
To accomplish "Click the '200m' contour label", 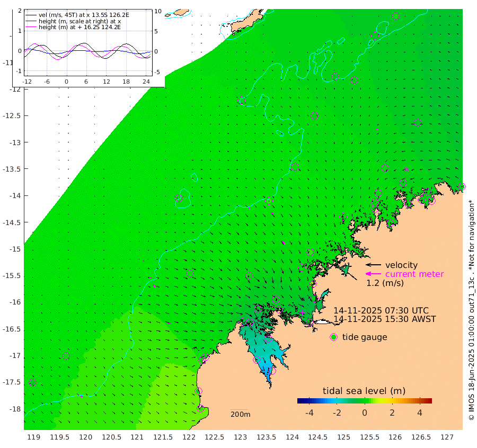I will [x=240, y=415].
